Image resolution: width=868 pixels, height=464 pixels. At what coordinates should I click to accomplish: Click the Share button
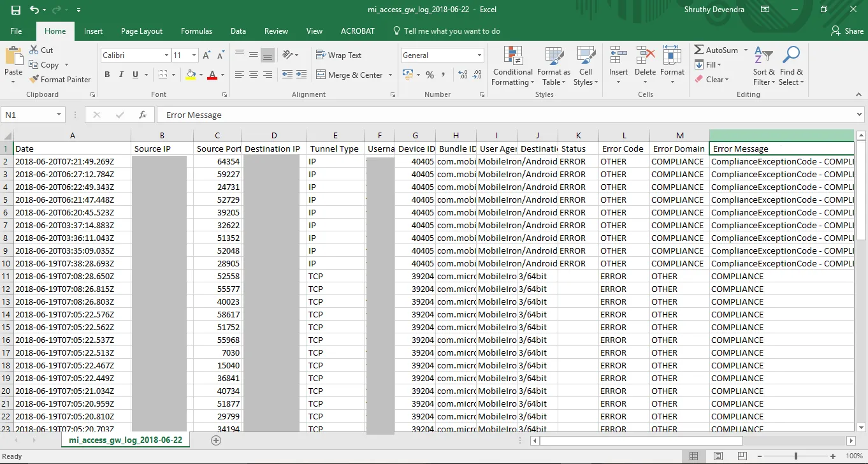coord(847,31)
